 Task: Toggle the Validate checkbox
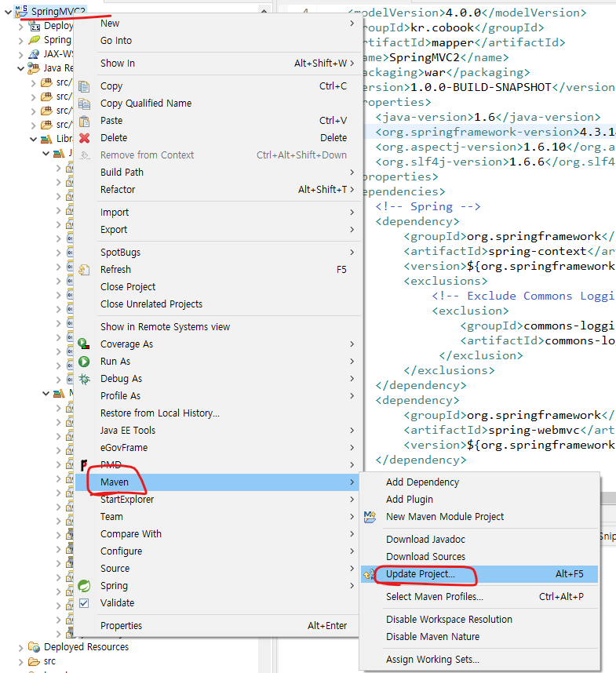tap(84, 603)
